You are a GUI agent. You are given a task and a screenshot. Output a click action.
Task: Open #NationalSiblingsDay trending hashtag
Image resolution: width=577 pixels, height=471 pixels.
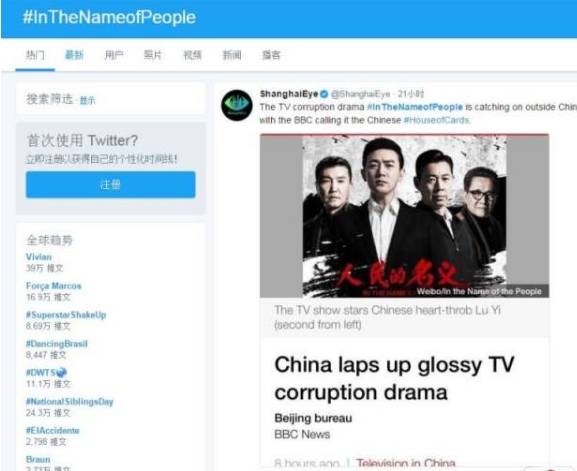(x=70, y=401)
